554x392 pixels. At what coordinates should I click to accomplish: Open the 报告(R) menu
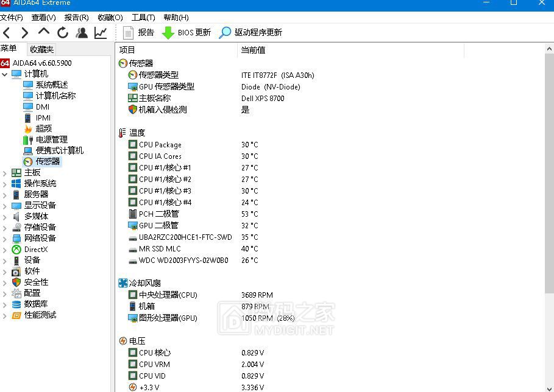[76, 17]
